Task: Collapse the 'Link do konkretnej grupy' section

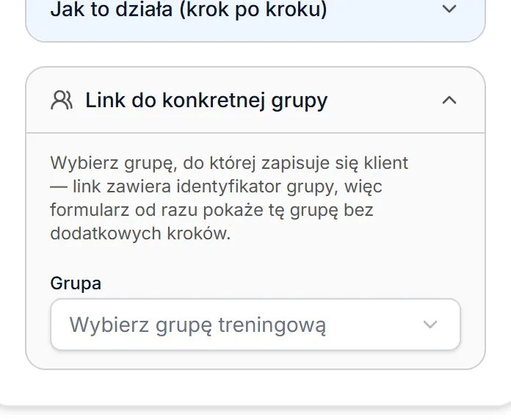Action: pos(255,100)
